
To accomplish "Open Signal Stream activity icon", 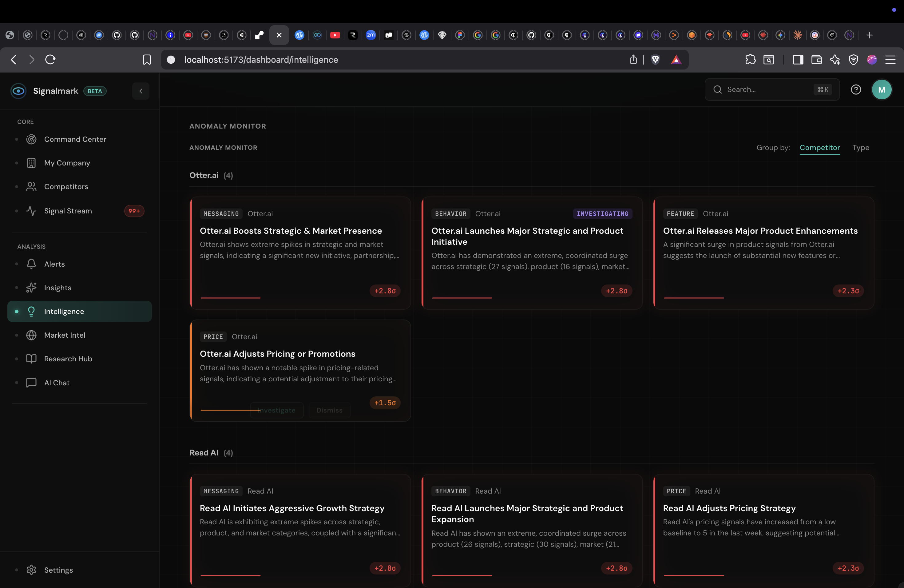I will click(31, 211).
